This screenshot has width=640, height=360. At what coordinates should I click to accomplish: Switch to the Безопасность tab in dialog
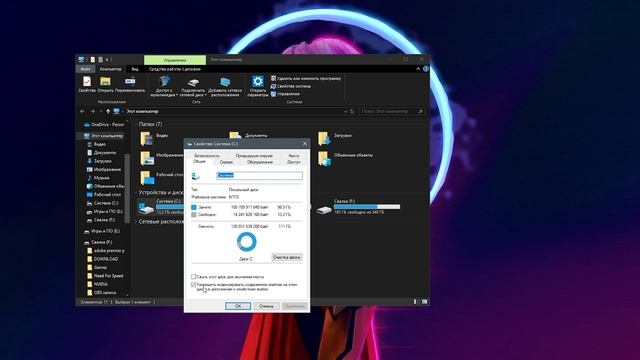click(x=207, y=156)
